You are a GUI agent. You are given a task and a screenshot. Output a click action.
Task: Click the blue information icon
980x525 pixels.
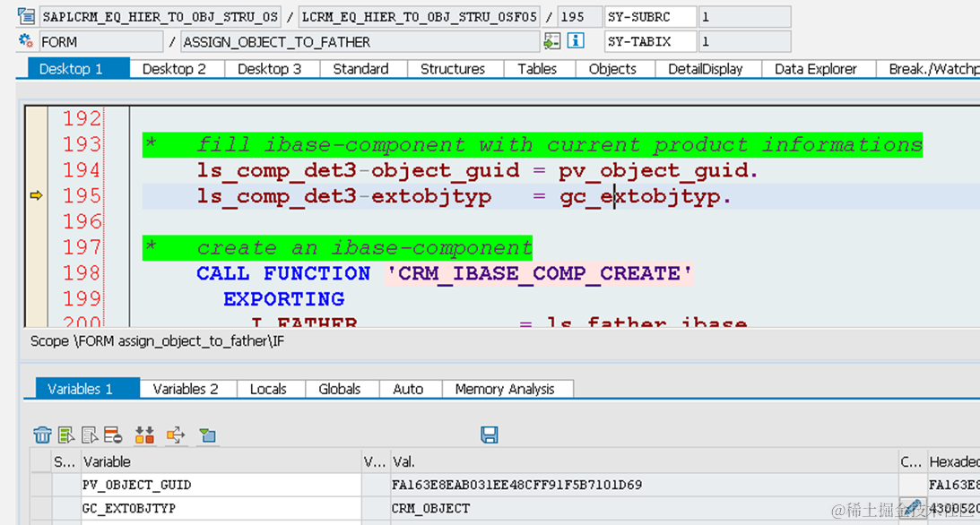tap(576, 41)
